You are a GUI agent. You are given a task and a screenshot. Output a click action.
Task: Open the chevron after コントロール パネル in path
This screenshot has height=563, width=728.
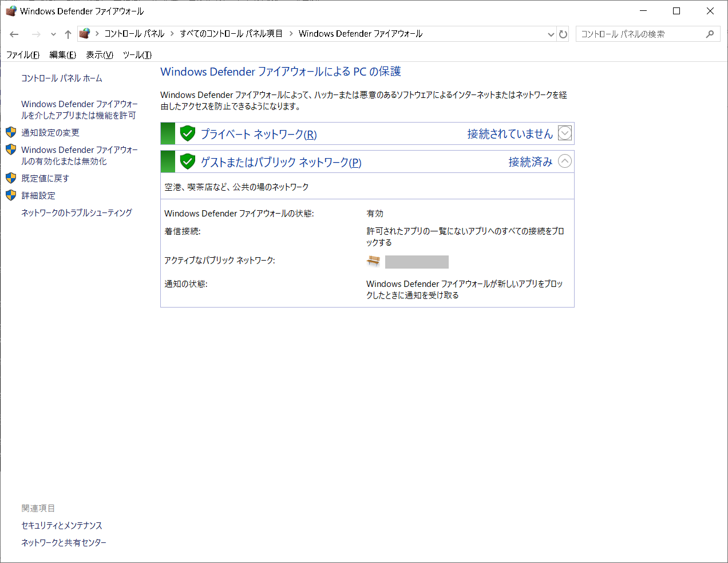tap(172, 34)
